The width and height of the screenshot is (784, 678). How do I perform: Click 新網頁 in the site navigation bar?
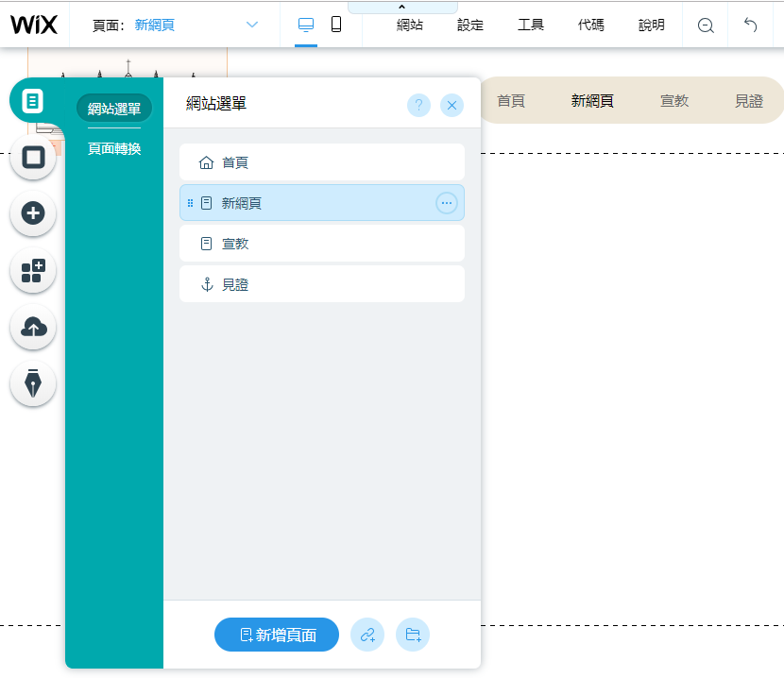[592, 101]
